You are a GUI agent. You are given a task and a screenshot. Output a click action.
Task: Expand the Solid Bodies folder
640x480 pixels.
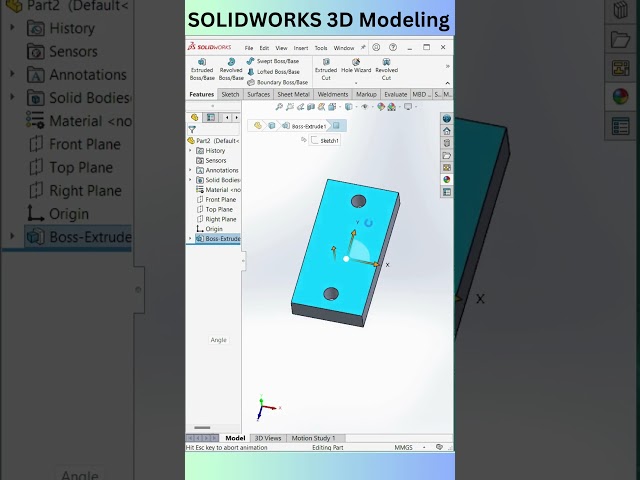pyautogui.click(x=190, y=180)
